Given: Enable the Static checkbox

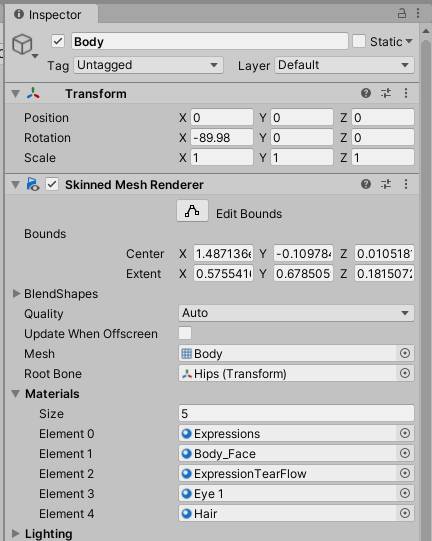Looking at the screenshot, I should (359, 41).
